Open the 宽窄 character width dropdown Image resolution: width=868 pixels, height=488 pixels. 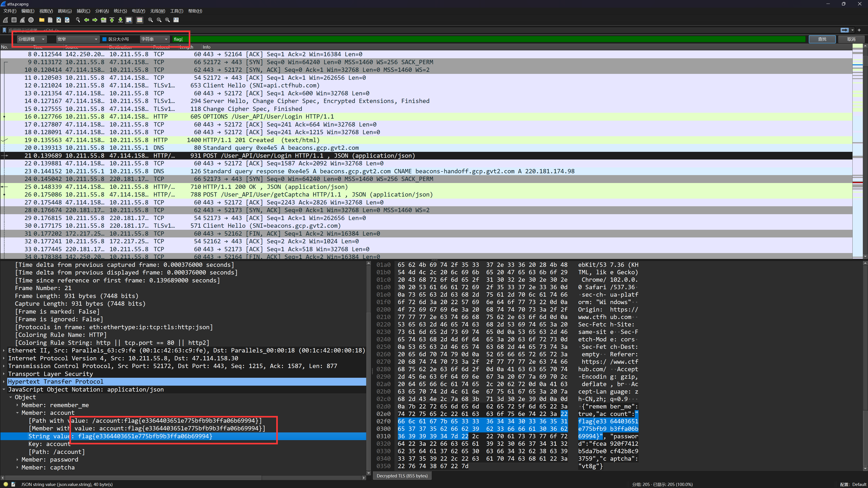pos(78,39)
